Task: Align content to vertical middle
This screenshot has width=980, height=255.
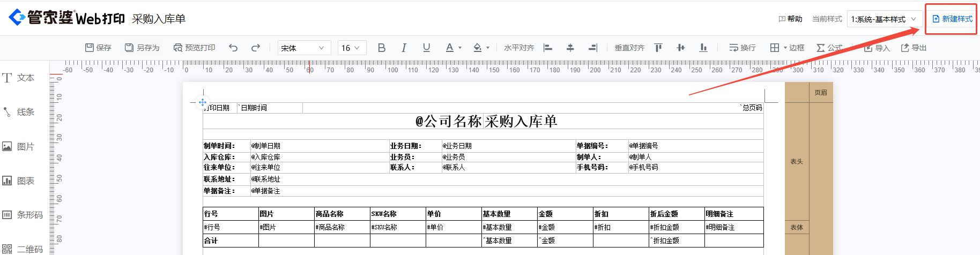Action: tap(681, 48)
